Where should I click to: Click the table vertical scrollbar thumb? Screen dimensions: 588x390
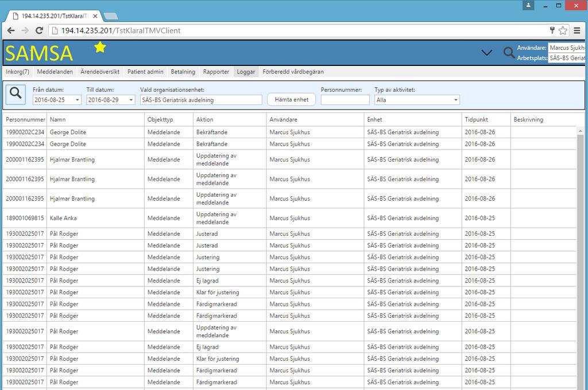pyautogui.click(x=580, y=262)
